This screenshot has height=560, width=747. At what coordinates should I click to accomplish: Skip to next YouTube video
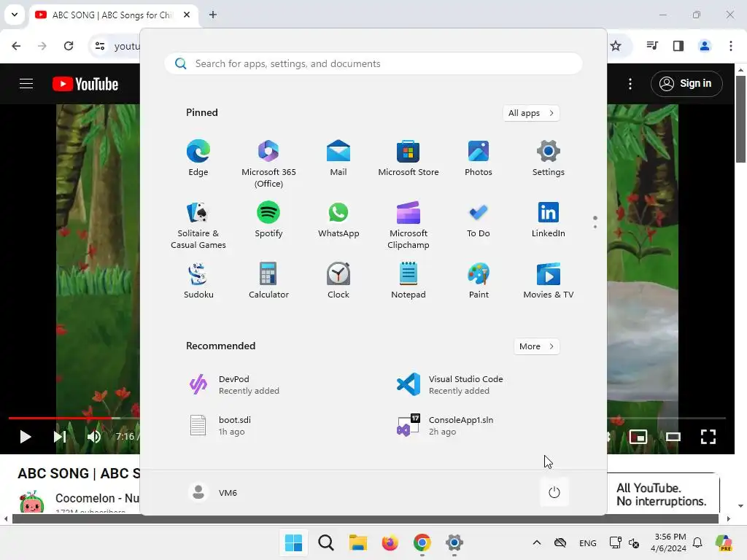pos(60,437)
